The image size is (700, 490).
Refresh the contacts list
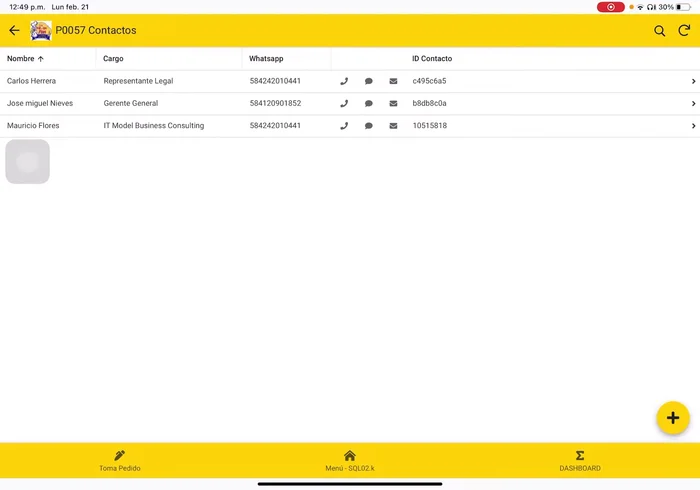(x=684, y=31)
